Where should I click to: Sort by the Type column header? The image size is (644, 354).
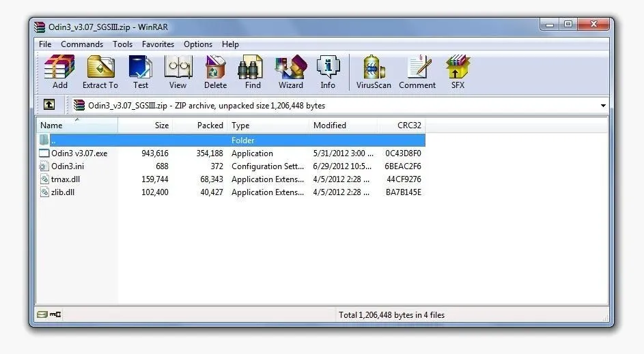click(268, 125)
